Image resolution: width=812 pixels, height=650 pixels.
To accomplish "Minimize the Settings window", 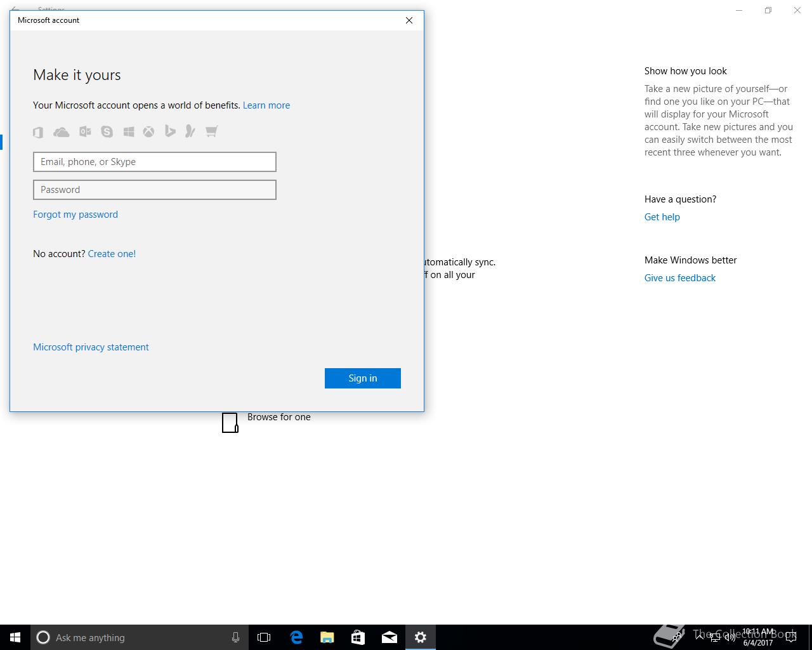I will [739, 10].
